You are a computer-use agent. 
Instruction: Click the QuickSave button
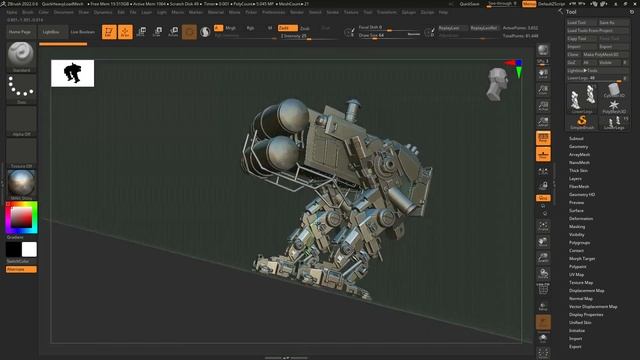469,4
